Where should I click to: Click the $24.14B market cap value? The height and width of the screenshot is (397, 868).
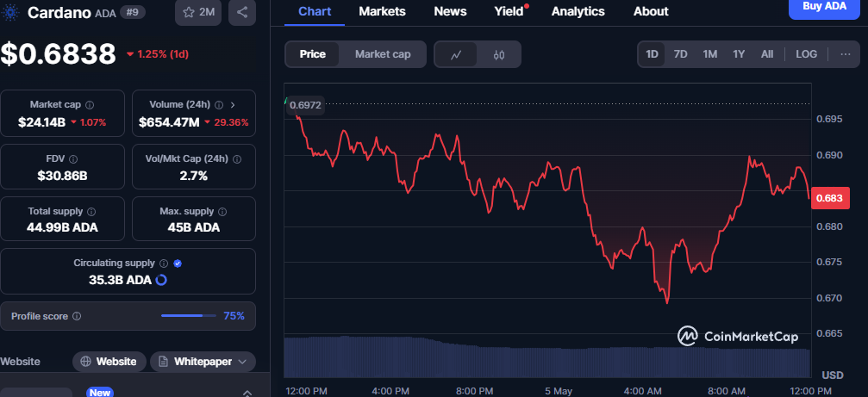(41, 122)
